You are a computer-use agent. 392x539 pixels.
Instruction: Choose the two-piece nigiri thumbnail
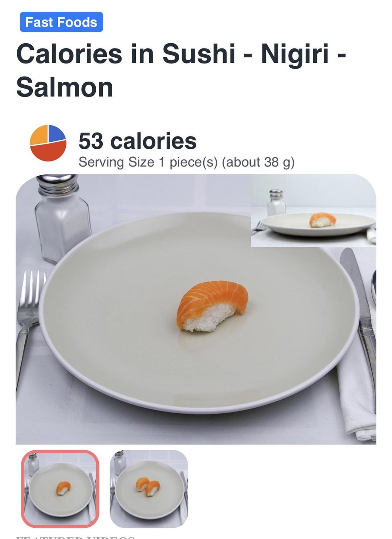[149, 489]
